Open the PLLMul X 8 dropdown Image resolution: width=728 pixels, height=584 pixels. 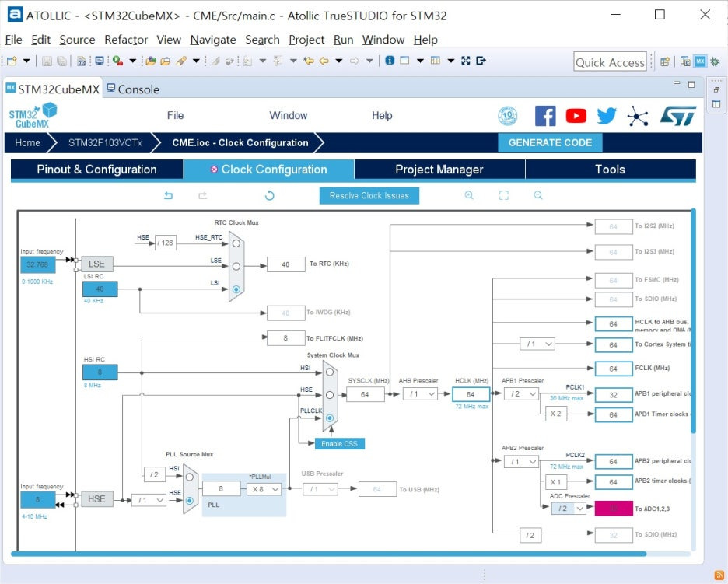264,489
